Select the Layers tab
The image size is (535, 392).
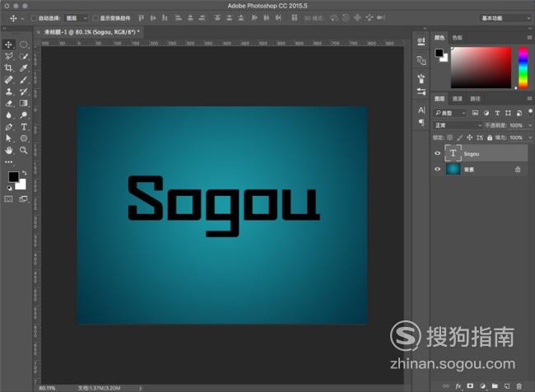pos(440,98)
